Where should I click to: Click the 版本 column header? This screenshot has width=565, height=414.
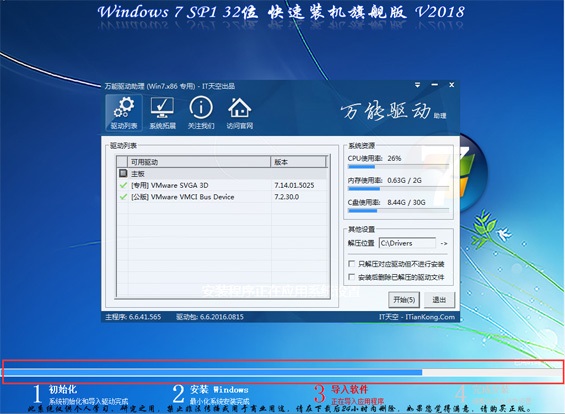point(298,162)
